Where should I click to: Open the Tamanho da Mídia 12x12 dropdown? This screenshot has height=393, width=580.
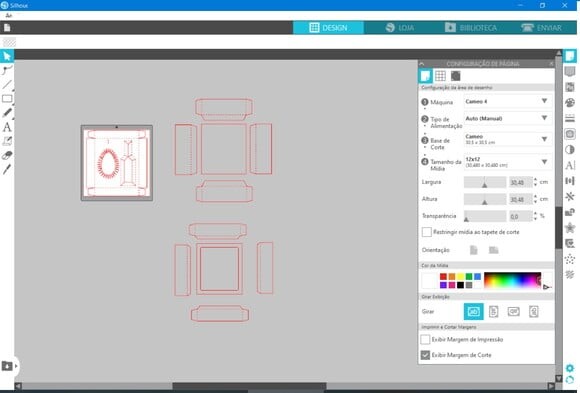[x=508, y=162]
